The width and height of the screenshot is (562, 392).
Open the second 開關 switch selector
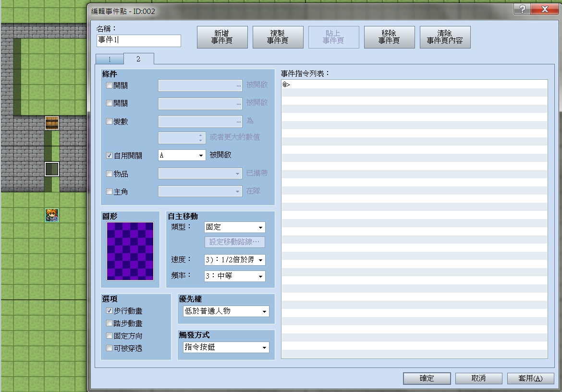[x=200, y=104]
